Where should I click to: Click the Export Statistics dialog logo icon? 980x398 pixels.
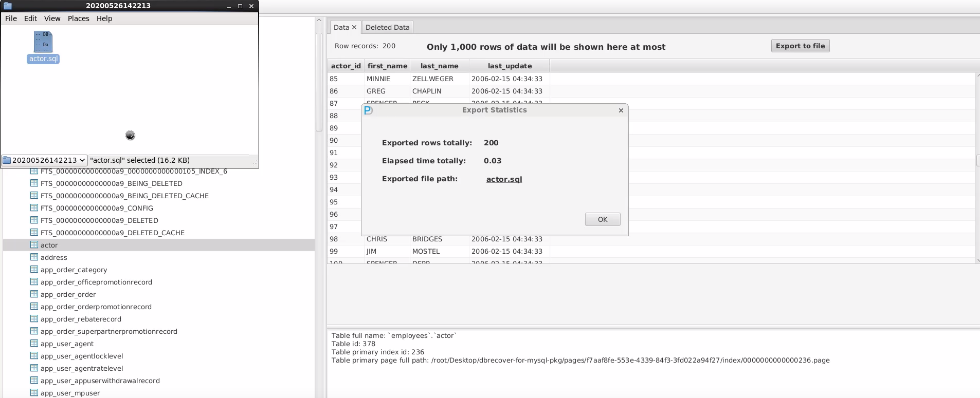[x=368, y=110]
